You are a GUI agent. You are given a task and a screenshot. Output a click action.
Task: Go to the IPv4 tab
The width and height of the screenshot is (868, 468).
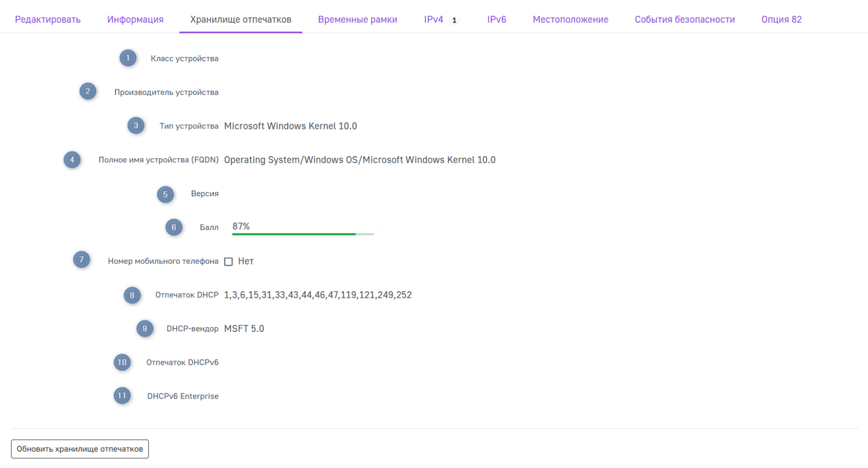tap(433, 20)
